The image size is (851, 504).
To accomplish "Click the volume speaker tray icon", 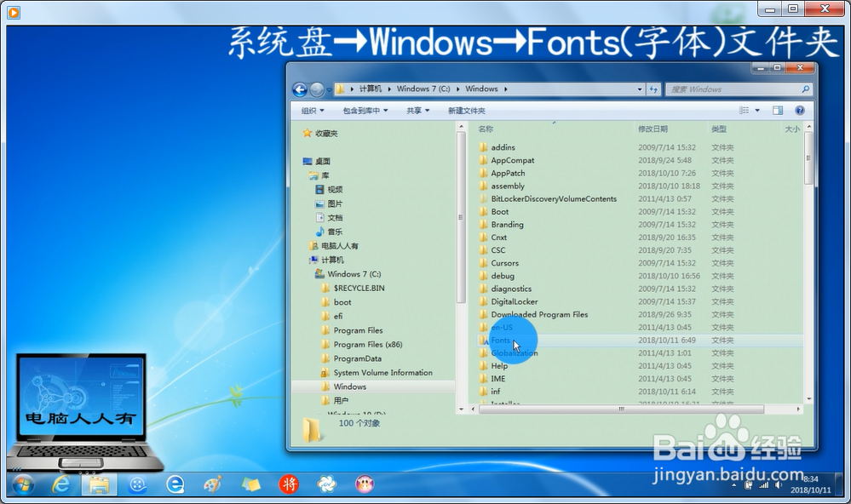I will (779, 485).
